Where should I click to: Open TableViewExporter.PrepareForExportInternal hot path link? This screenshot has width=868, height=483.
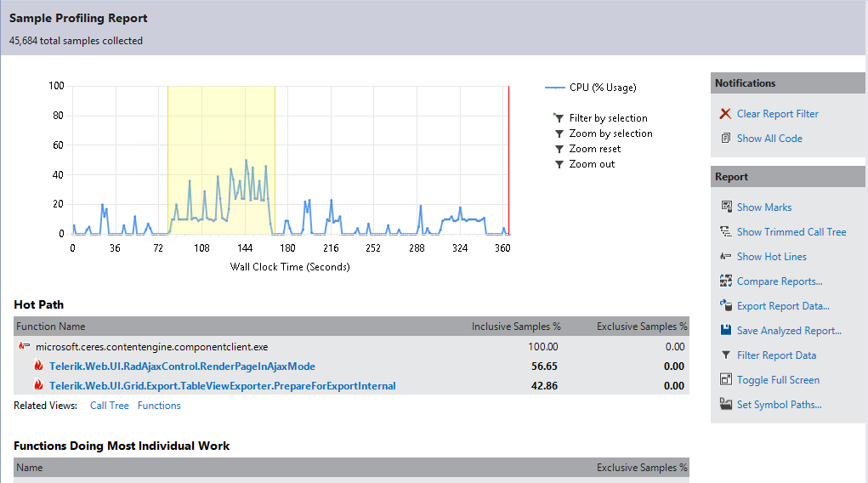[223, 385]
